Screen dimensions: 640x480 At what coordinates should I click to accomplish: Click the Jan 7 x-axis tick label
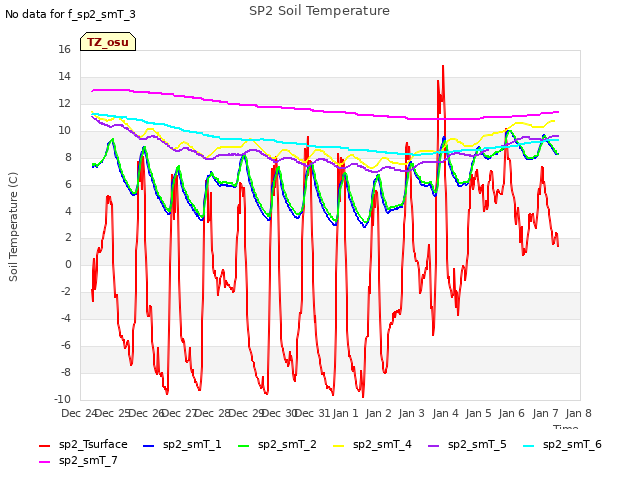pos(545,413)
